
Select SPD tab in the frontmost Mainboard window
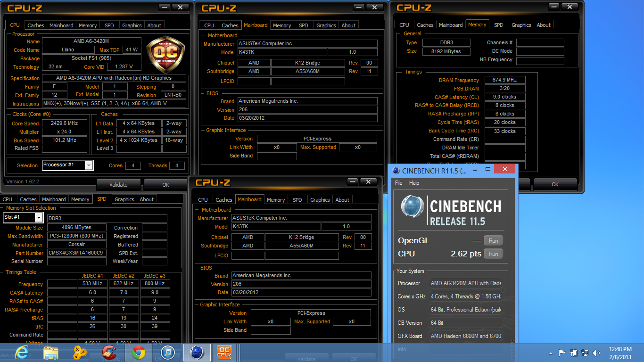pos(297,200)
